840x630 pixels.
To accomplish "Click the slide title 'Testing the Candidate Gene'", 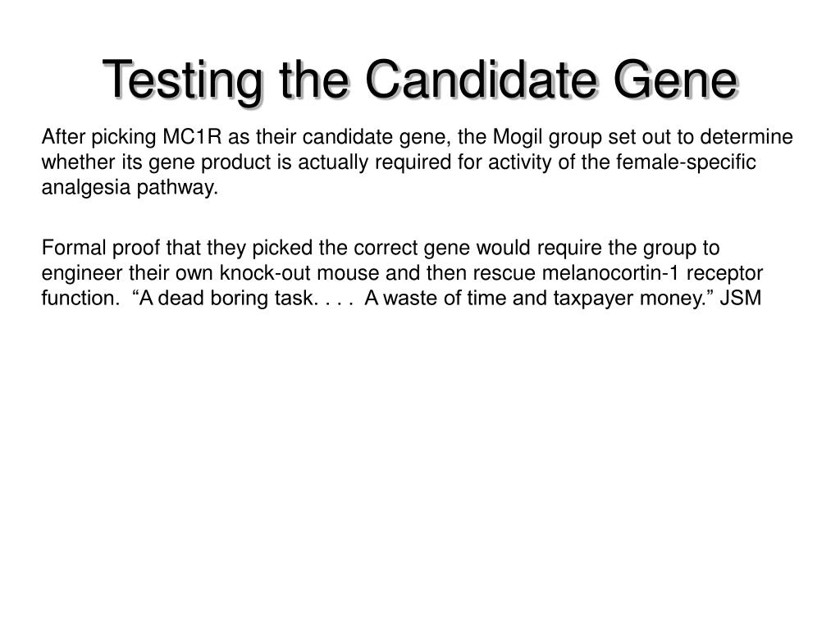I will pos(421,80).
